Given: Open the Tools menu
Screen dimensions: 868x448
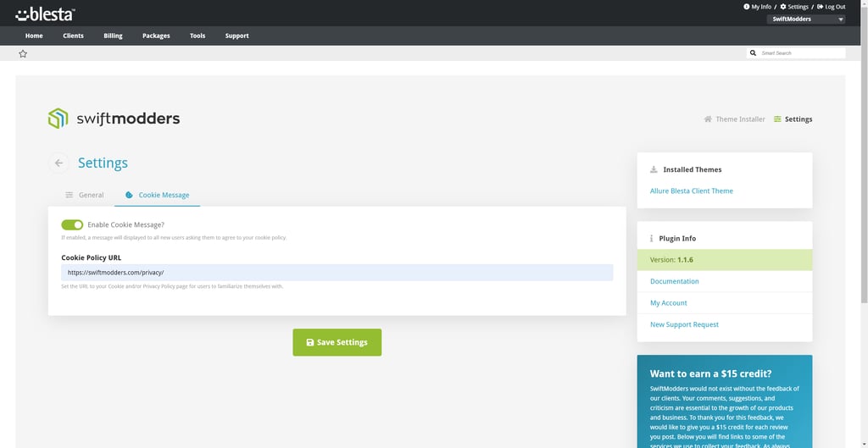Looking at the screenshot, I should [x=198, y=36].
